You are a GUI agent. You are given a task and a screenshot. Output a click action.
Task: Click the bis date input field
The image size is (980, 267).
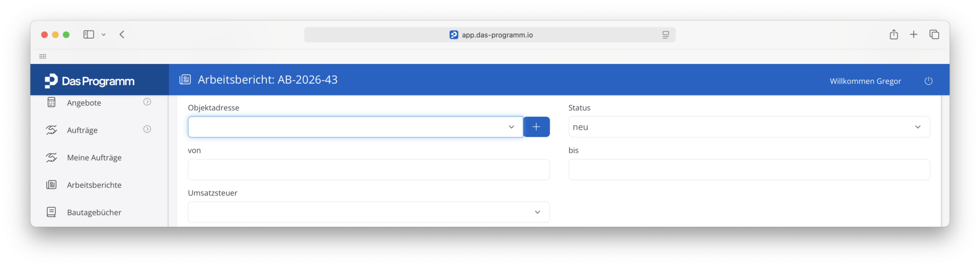749,169
